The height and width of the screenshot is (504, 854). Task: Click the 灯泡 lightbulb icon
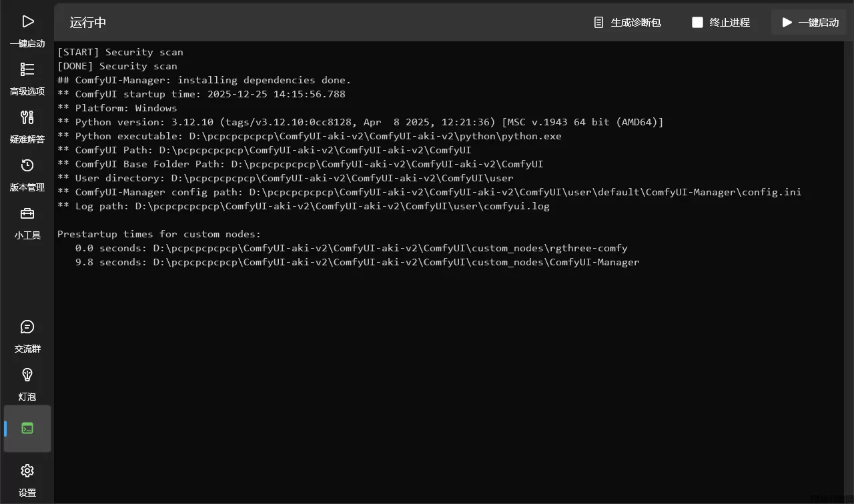click(27, 375)
